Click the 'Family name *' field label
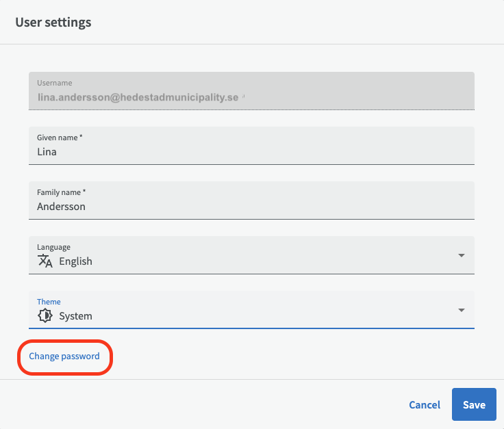This screenshot has height=429, width=504. click(x=61, y=192)
